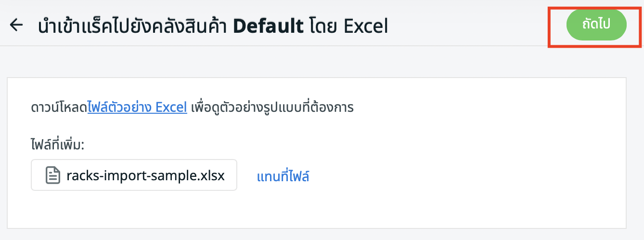Click the word Excel in the header title

pos(365,26)
